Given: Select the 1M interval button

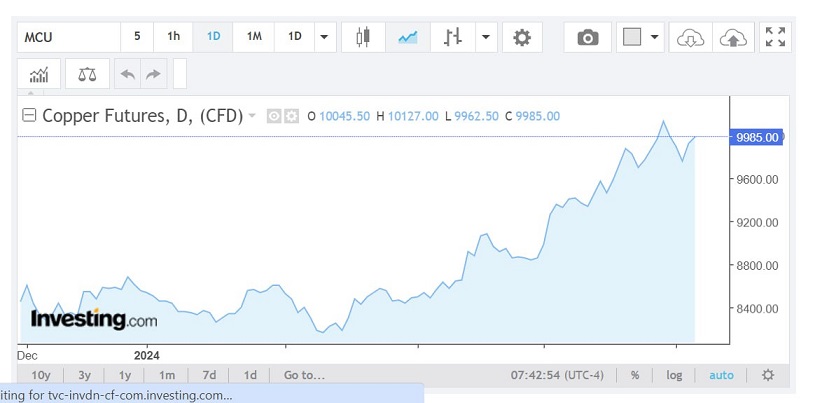Looking at the screenshot, I should (x=254, y=37).
